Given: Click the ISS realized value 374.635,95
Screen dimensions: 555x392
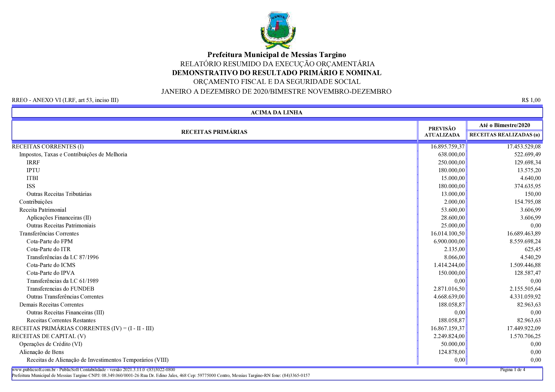Looking at the screenshot, I should click(527, 186).
